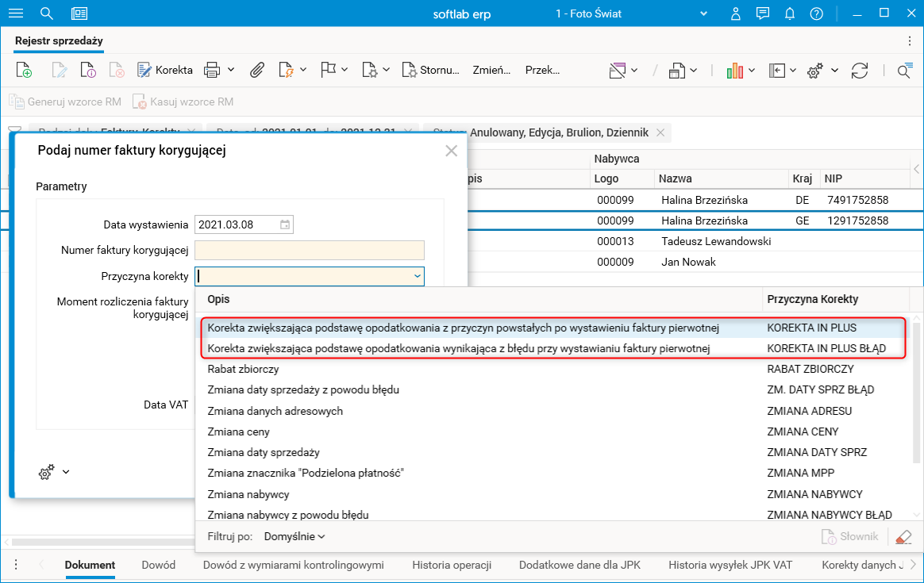
Task: Click the Numer faktury korygującej input field
Action: coord(310,251)
